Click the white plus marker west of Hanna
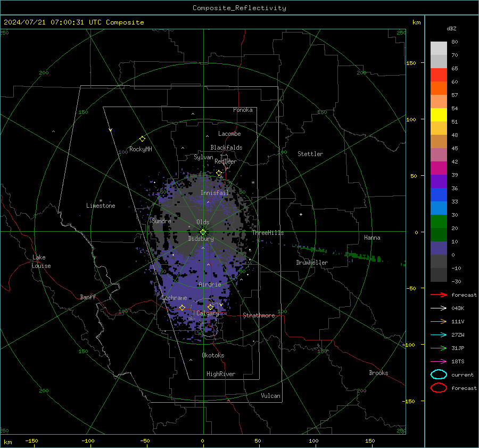This screenshot has width=479, height=448. click(x=301, y=214)
